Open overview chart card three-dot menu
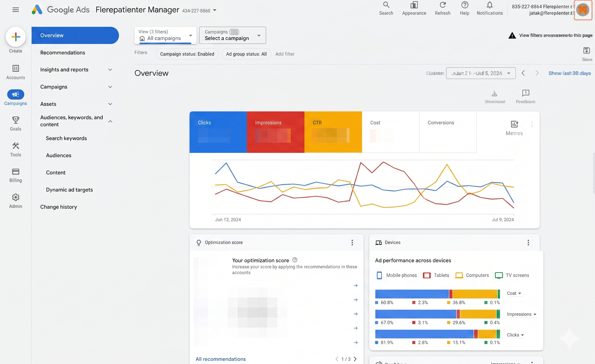Screen dimensions: 595x364 point(532,124)
